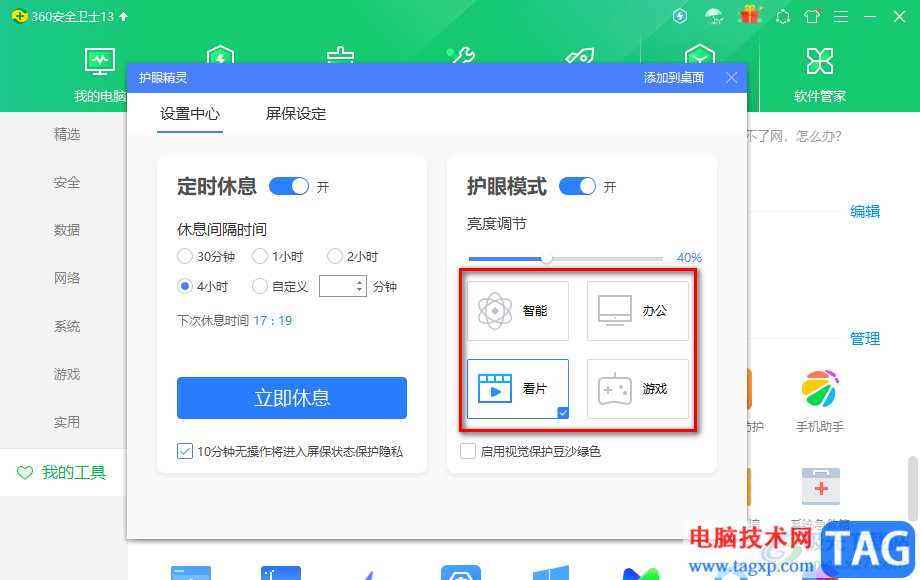This screenshot has width=920, height=580.
Task: Click the film player icon of 看片 mode
Action: point(495,388)
